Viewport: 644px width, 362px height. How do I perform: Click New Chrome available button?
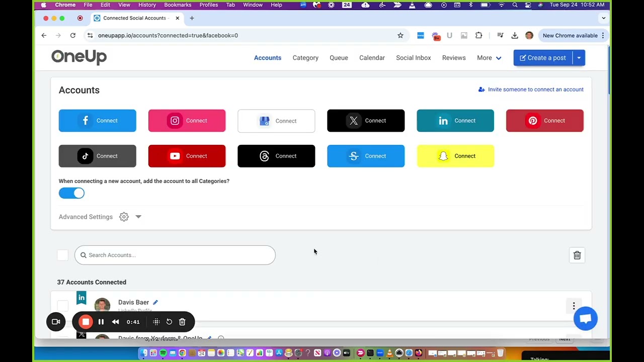573,35
